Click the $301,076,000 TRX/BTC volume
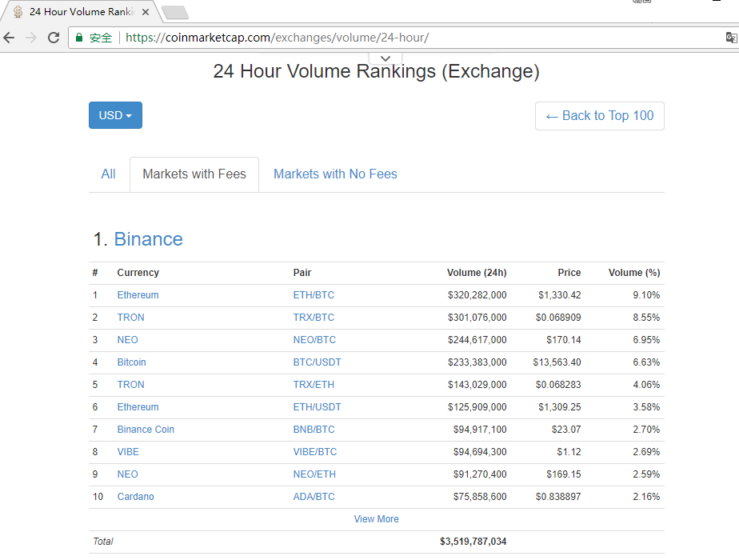 point(477,318)
